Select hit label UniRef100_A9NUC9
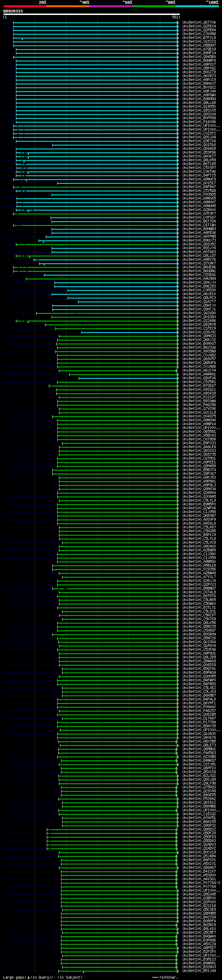The width and height of the screenshot is (222, 980). 199,179
